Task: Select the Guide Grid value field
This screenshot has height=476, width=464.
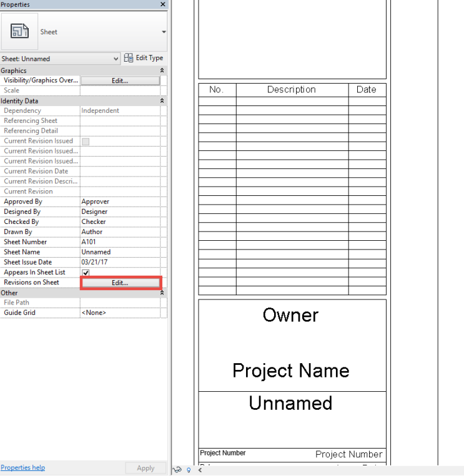Action: coord(119,313)
